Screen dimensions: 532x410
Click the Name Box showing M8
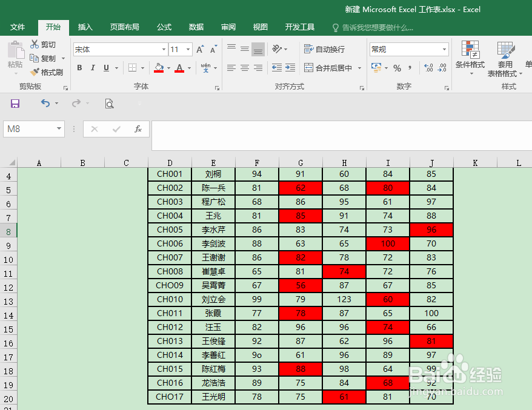point(28,129)
